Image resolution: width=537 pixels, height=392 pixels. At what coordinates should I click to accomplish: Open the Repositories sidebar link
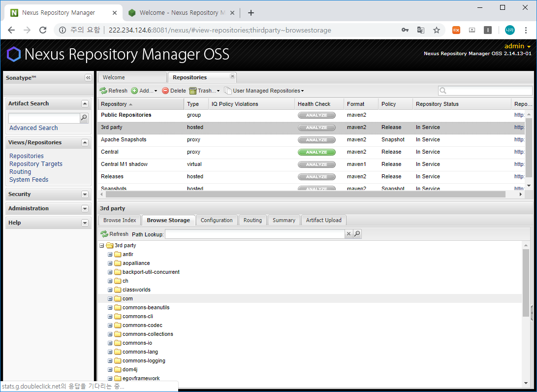(27, 156)
